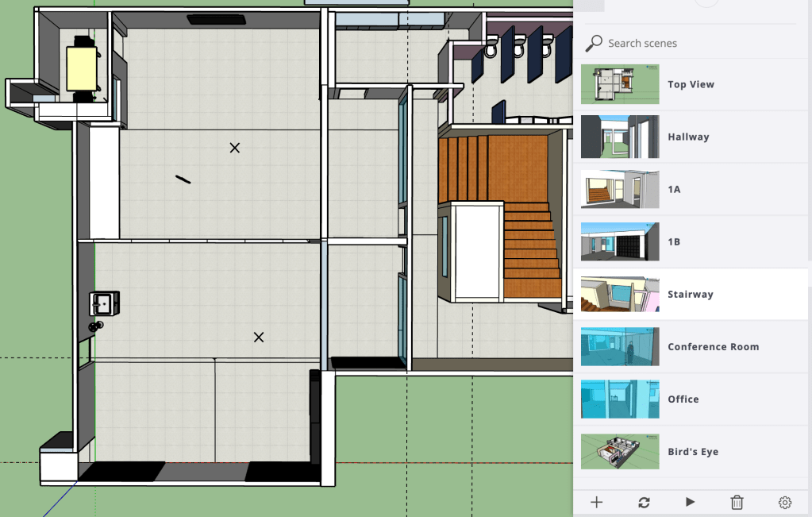Click the Add Scene plus icon
Screen dimensions: 812x517
597,502
